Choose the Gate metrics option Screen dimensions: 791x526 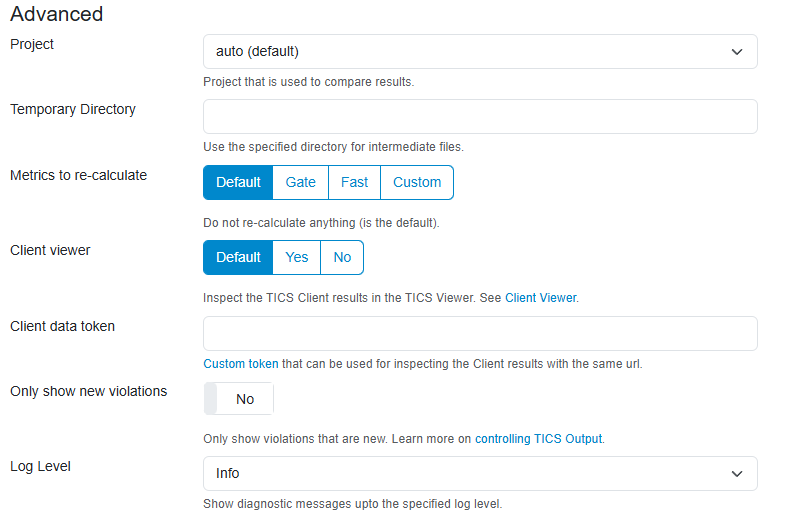click(300, 182)
